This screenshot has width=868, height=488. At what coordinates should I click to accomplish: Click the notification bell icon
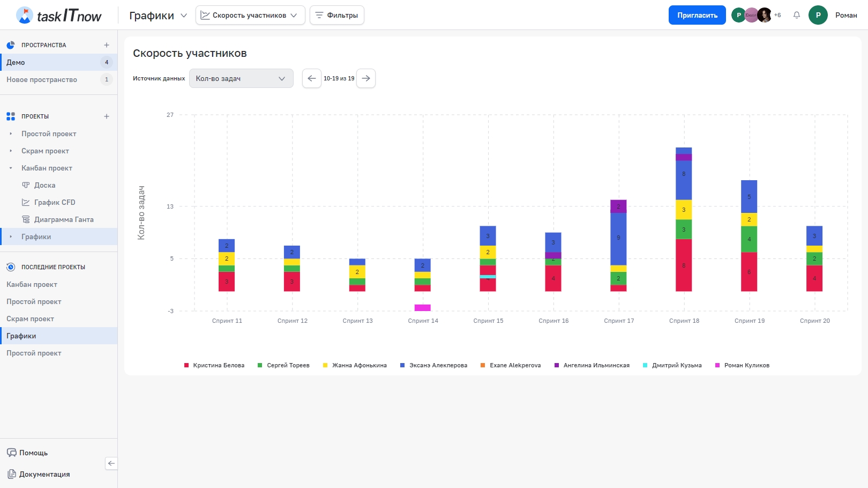pos(797,15)
